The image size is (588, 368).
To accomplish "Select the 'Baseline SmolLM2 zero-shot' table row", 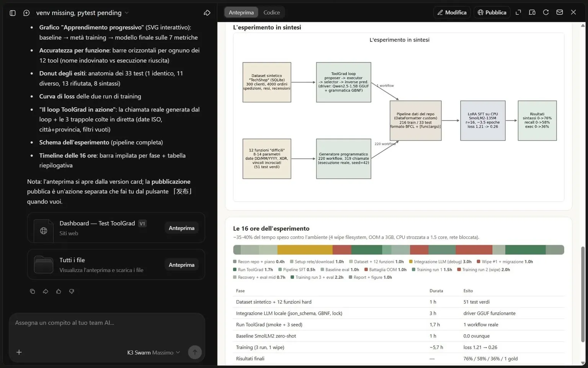I will [x=399, y=336].
